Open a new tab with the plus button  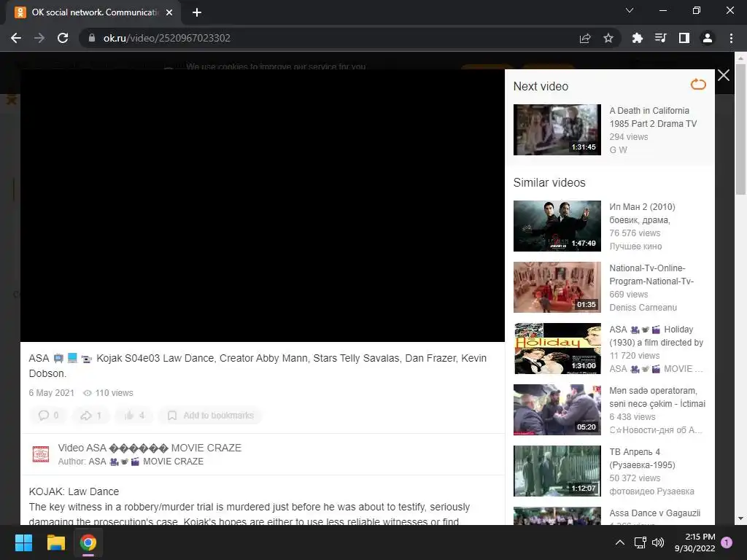pos(197,12)
